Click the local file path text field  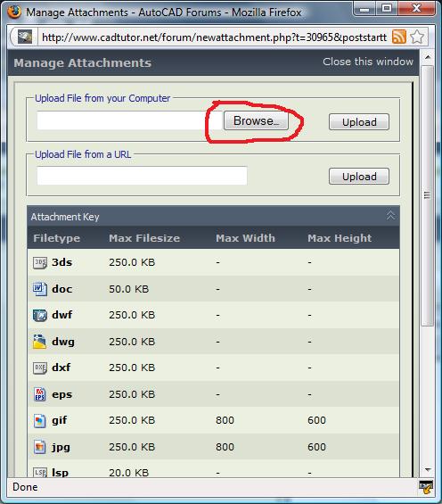129,120
